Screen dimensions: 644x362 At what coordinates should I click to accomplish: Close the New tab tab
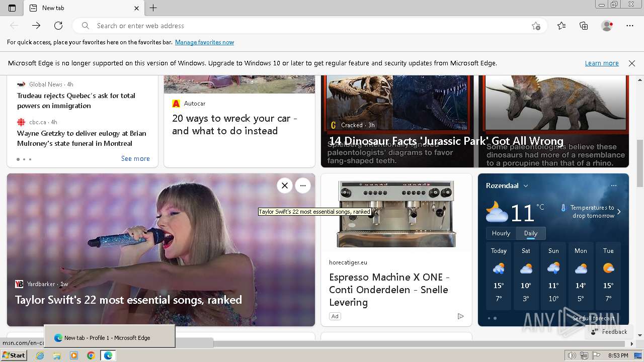[x=137, y=8]
